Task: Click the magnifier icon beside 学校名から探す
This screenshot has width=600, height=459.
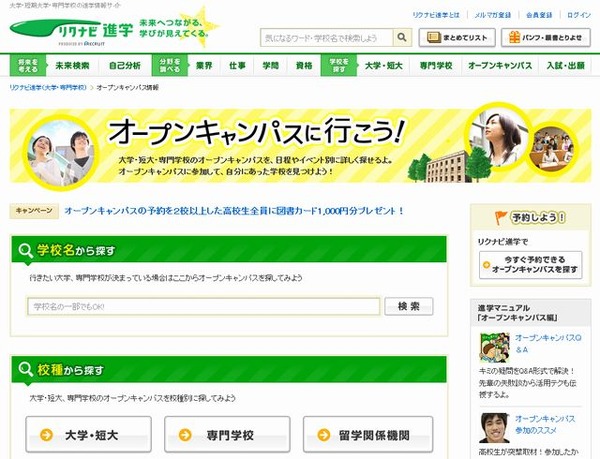Action: 26,251
